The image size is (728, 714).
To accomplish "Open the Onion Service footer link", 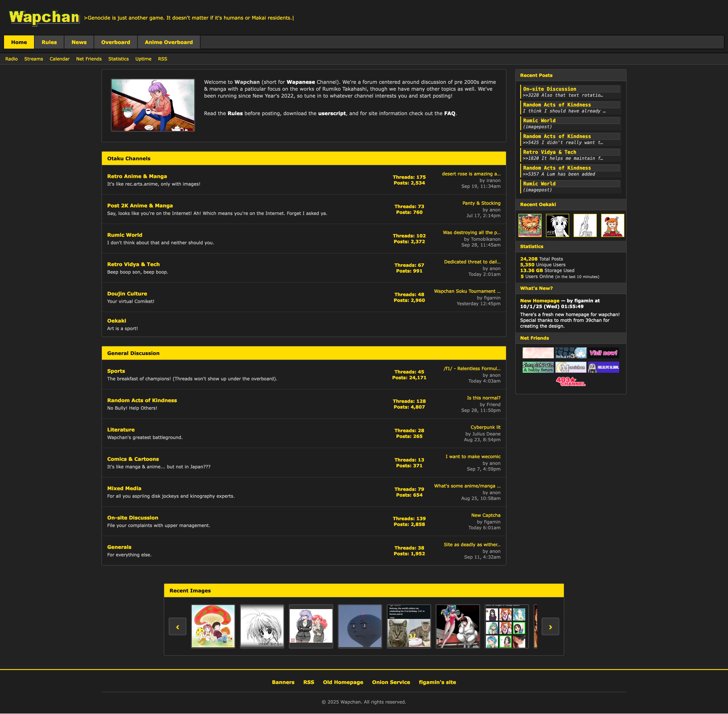I will tap(391, 682).
